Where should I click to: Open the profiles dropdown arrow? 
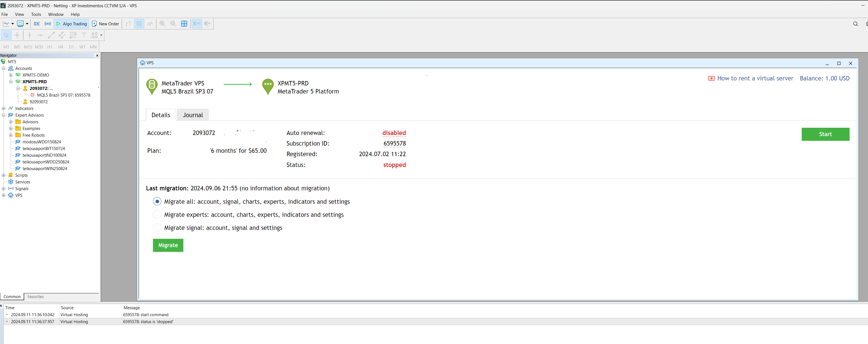click(27, 24)
